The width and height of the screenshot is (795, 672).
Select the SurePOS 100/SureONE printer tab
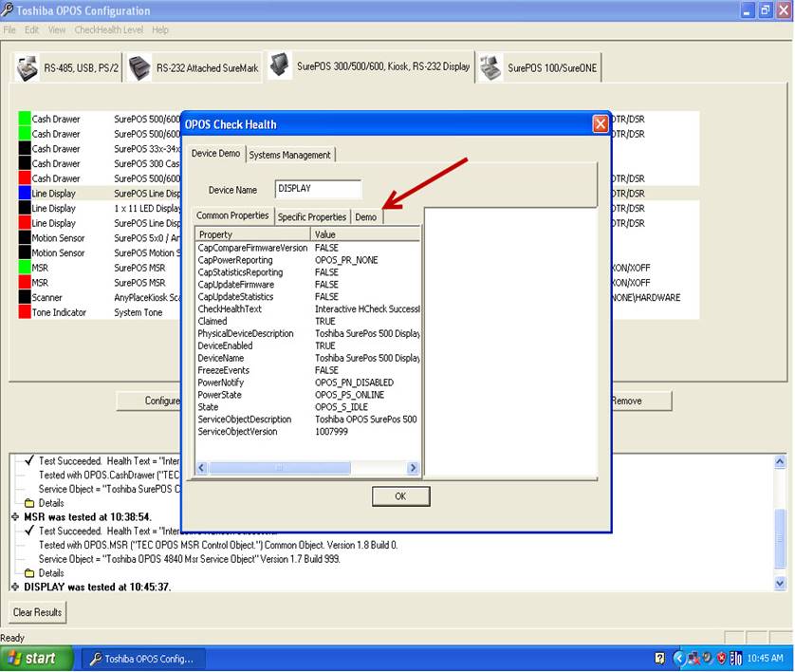539,68
